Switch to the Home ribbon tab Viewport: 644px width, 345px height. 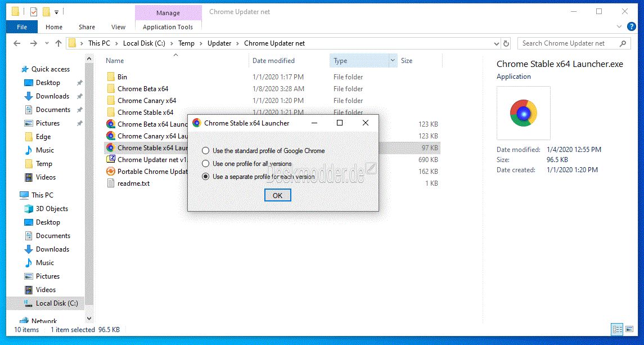[x=54, y=27]
